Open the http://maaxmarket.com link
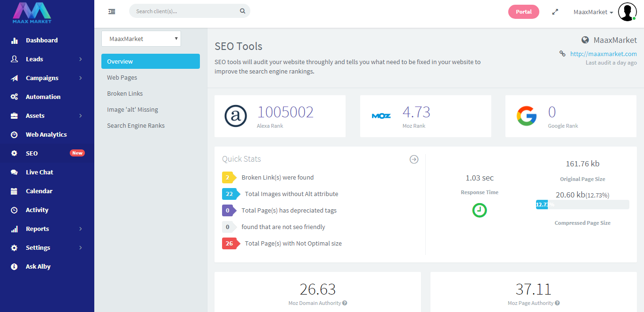The width and height of the screenshot is (644, 312). click(603, 54)
